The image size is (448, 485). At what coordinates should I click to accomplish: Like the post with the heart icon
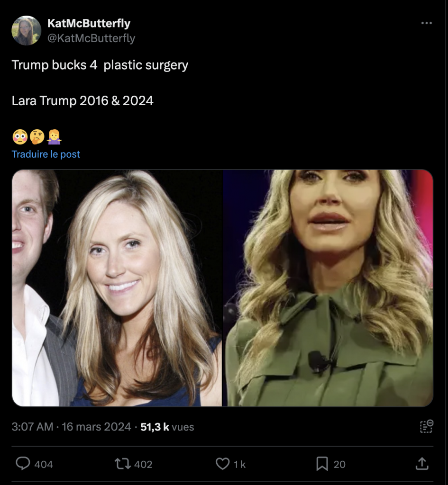(x=222, y=464)
